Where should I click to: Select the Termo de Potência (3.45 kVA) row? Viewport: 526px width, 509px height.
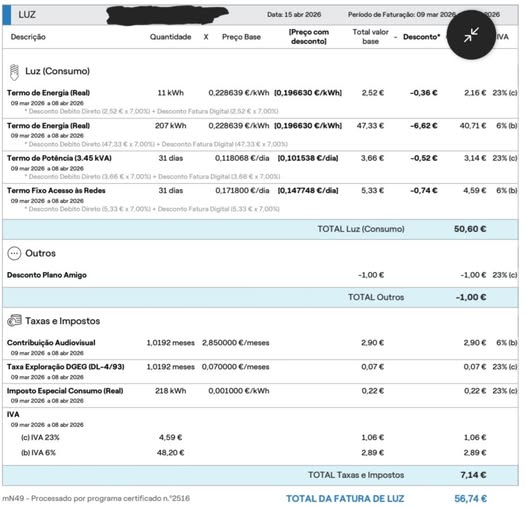tap(260, 167)
